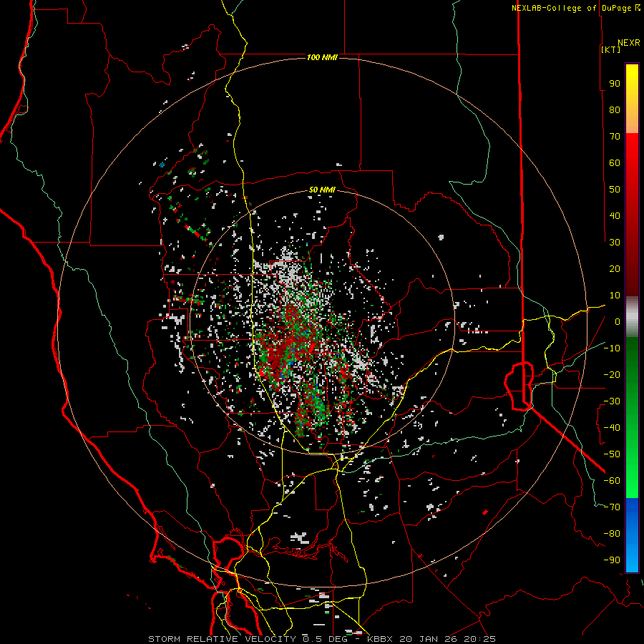Click the 50 NMI range ring label

pos(322,190)
